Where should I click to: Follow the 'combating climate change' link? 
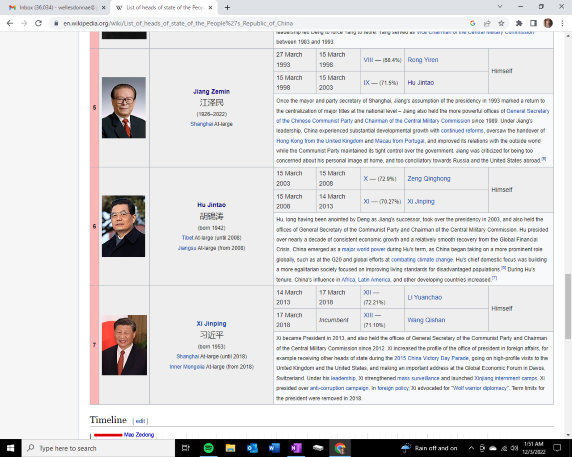pyautogui.click(x=422, y=260)
